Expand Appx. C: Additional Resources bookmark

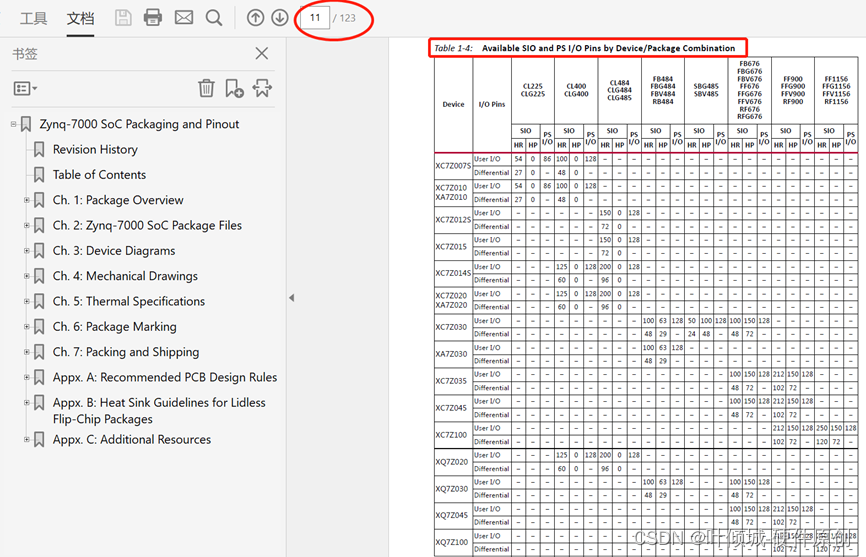pos(27,440)
